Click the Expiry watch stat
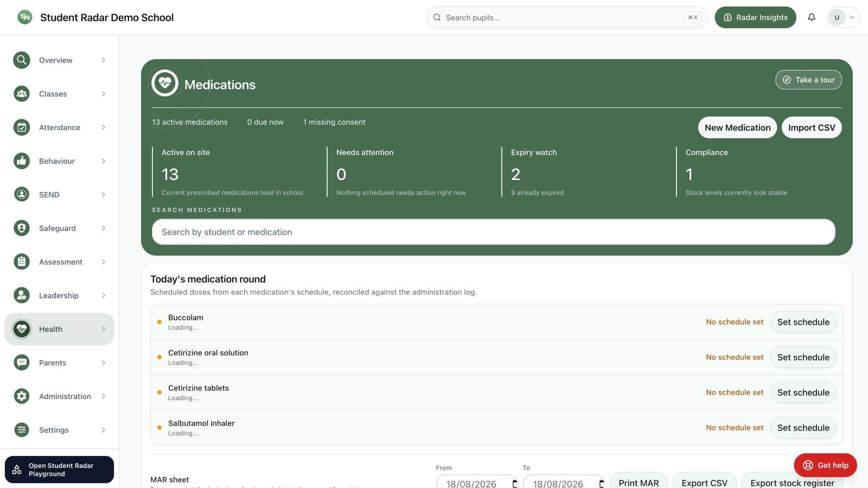868x488 pixels. (585, 172)
